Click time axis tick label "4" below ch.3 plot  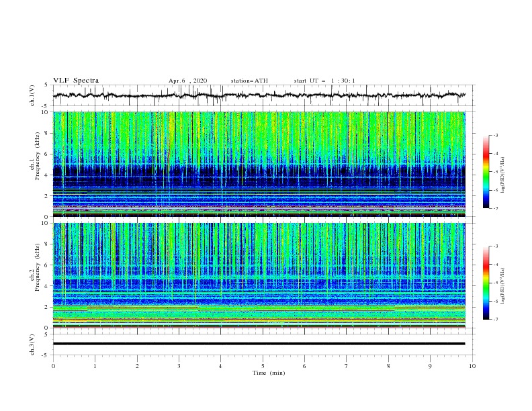click(220, 366)
